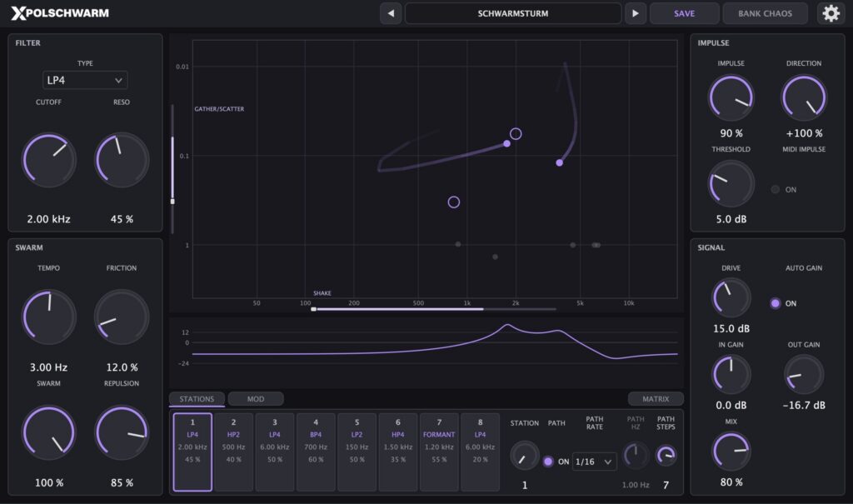Click the Repulsion knob
Image resolution: width=853 pixels, height=504 pixels.
click(x=122, y=432)
